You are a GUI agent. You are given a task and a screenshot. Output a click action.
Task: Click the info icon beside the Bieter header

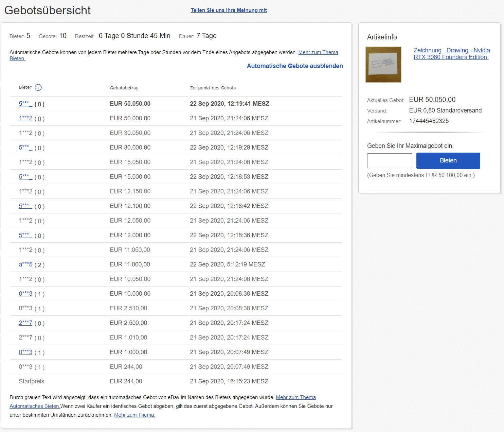(38, 87)
